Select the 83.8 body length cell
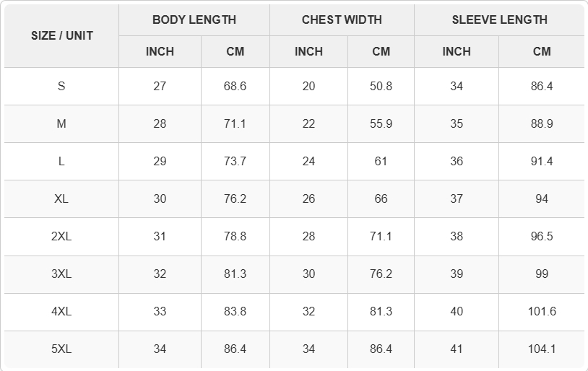Screen dimensions: 588x371 tap(235, 312)
